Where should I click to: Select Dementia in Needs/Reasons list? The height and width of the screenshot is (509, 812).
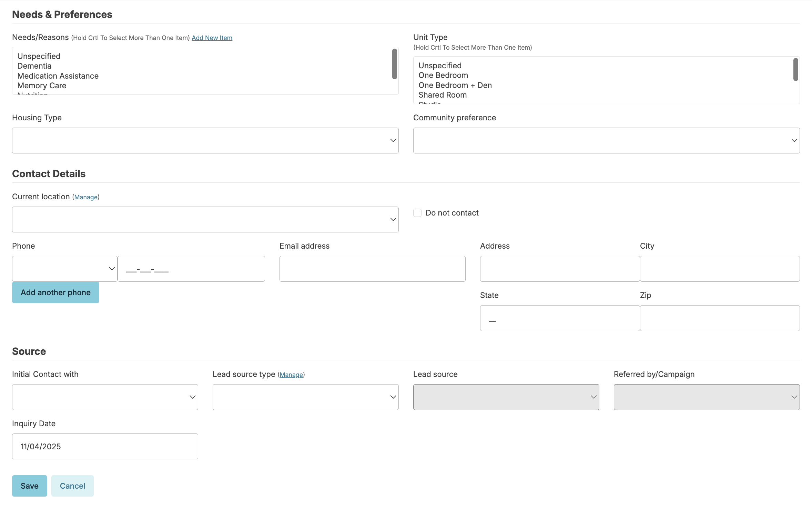pos(34,66)
